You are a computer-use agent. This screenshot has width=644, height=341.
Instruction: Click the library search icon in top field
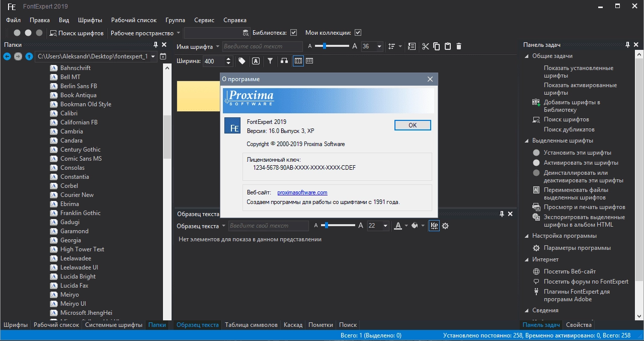tap(246, 33)
